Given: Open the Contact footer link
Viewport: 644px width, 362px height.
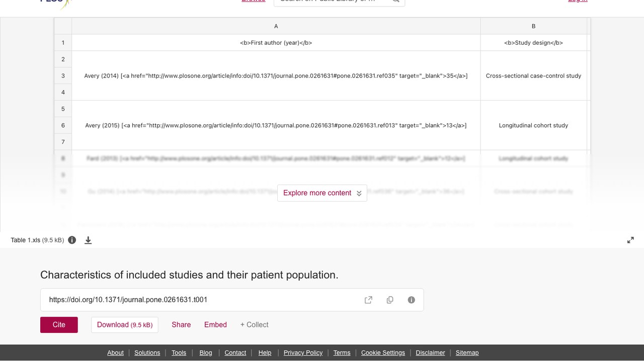Looking at the screenshot, I should tap(235, 353).
